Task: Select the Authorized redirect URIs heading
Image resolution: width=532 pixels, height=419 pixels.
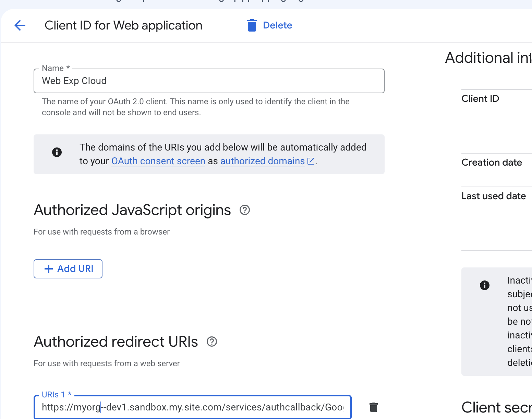Action: [116, 342]
